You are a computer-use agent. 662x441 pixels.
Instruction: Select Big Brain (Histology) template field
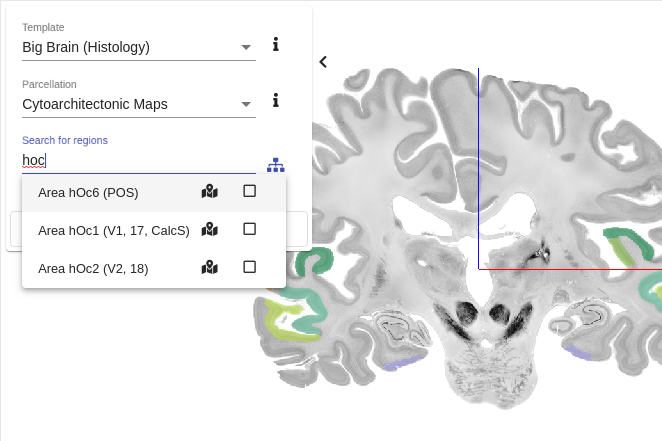click(x=139, y=47)
